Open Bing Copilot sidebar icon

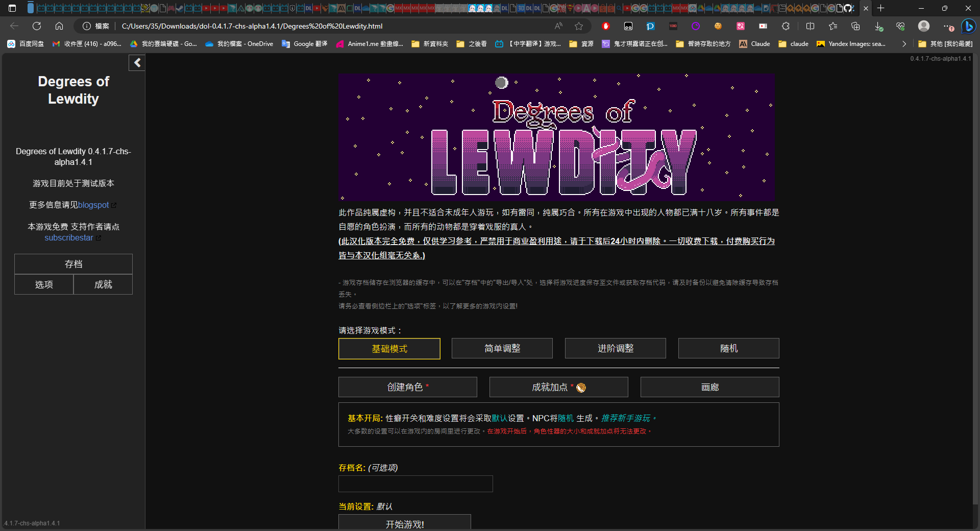[x=968, y=26]
